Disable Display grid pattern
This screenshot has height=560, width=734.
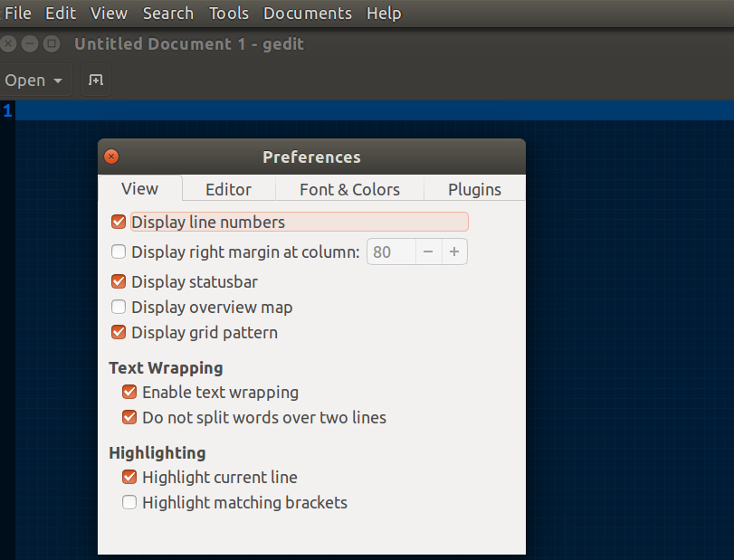tap(119, 333)
